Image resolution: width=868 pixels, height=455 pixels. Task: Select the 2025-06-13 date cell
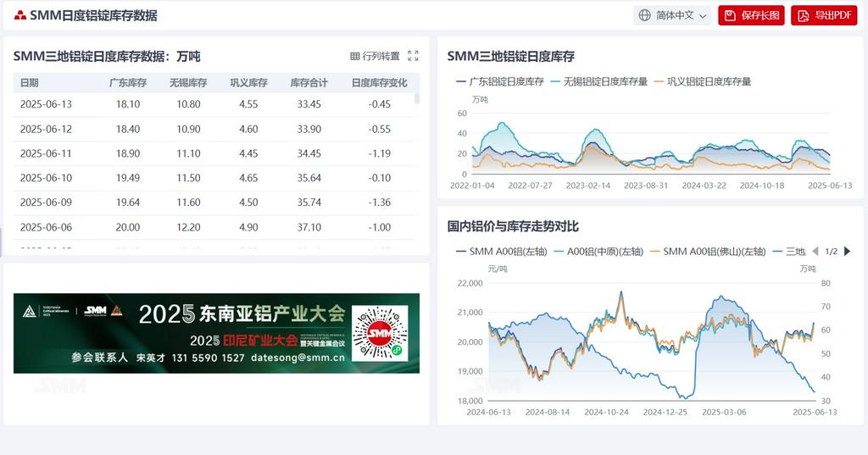pyautogui.click(x=46, y=104)
